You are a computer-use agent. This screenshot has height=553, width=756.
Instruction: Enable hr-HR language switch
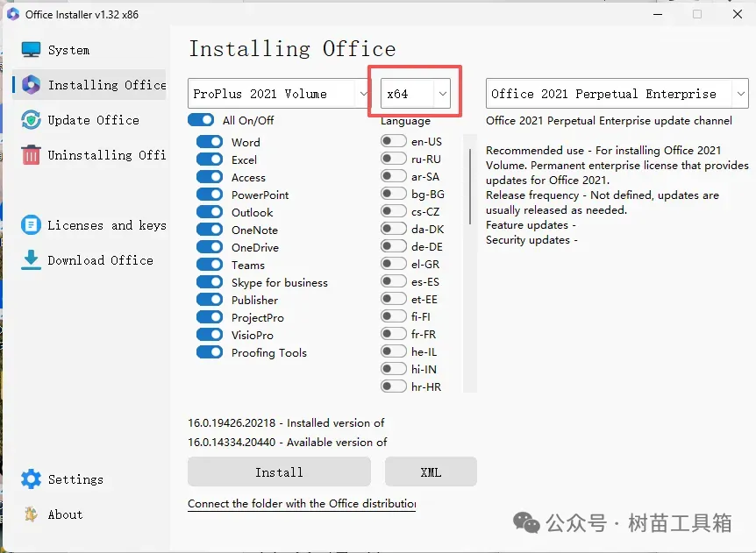pos(393,386)
